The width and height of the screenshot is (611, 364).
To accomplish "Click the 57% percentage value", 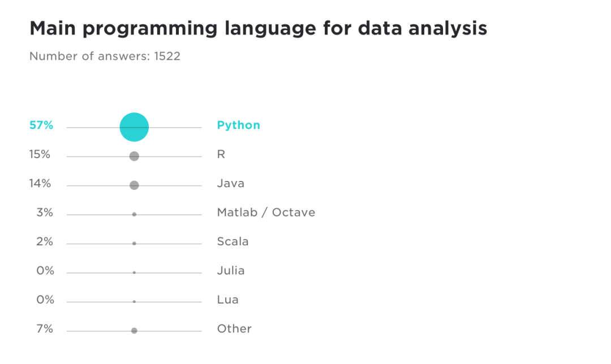I will coord(41,125).
